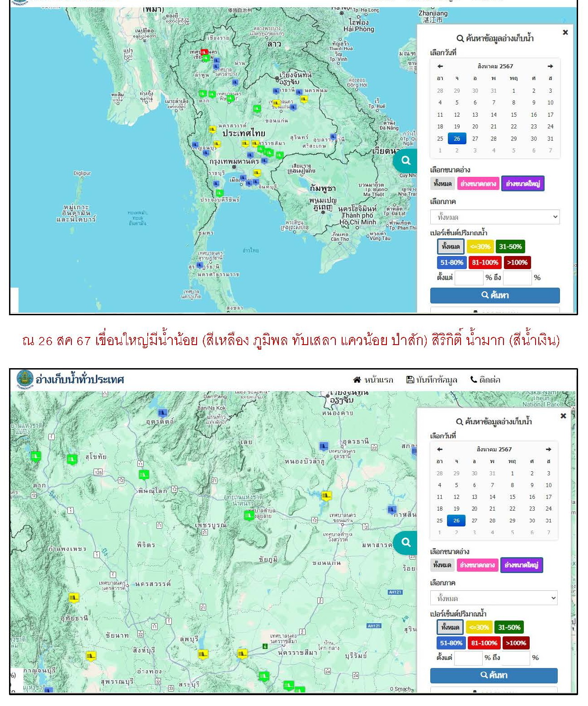Close the lower search panel

563,416
